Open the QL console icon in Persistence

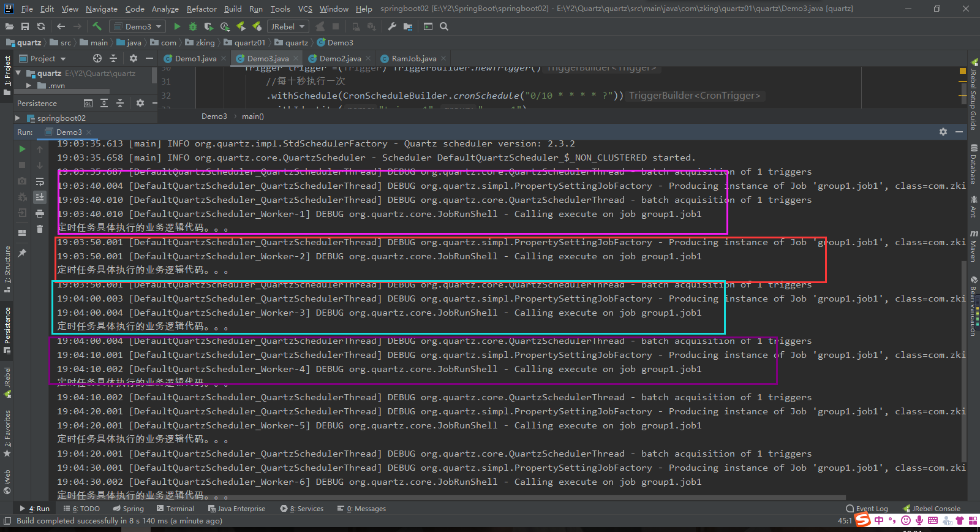(88, 103)
